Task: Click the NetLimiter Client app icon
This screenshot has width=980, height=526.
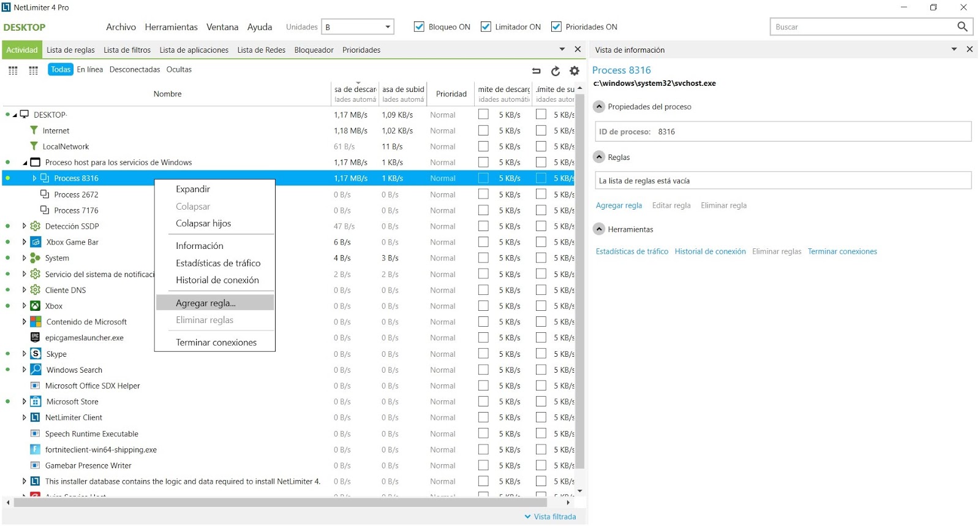Action: (36, 417)
